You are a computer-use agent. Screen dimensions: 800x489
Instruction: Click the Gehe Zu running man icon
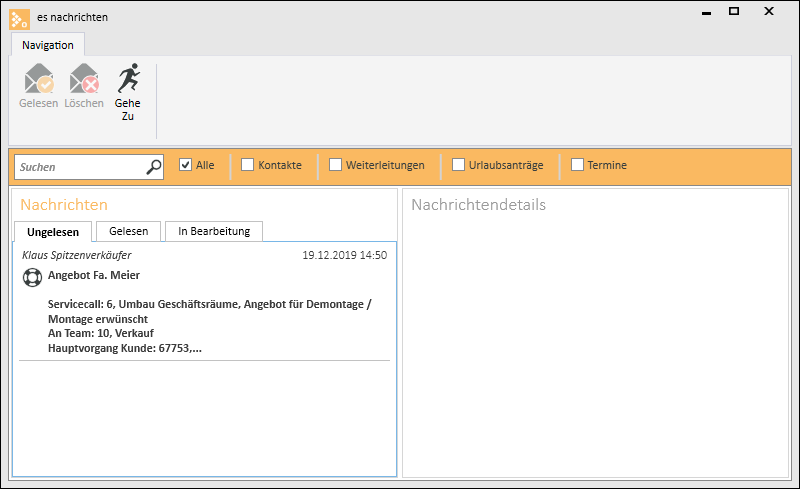click(128, 78)
